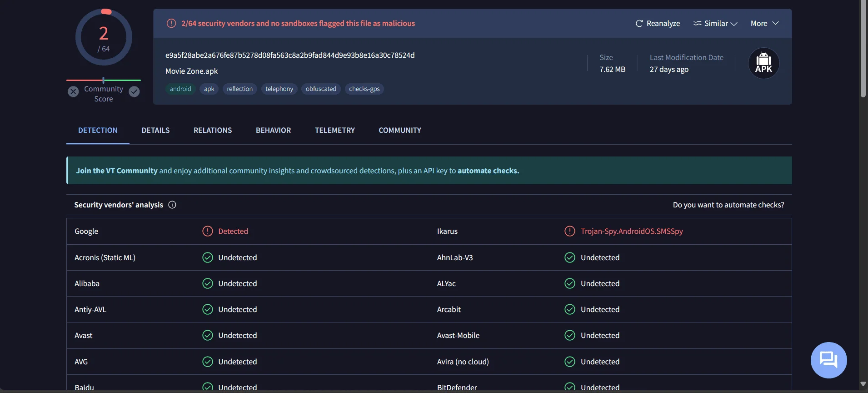Vote negative with community score X button
The height and width of the screenshot is (393, 868).
(73, 92)
